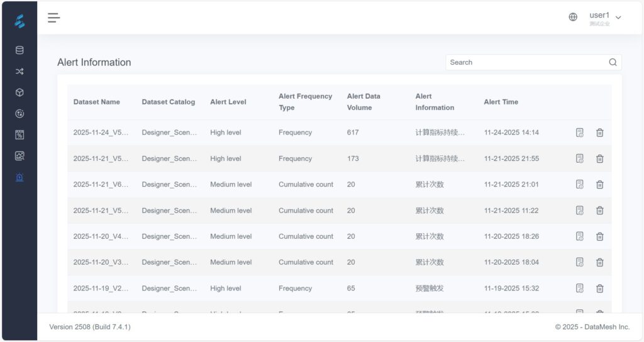Click the shuffle arrows sidebar icon
Screen dimensions: 644x342
[x=19, y=72]
